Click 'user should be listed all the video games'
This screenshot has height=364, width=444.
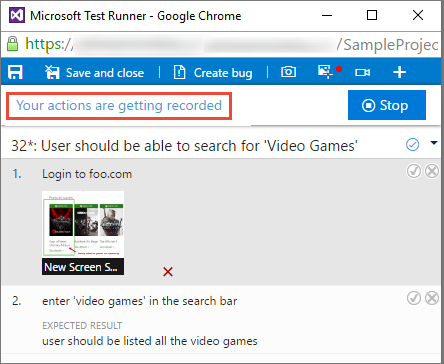[x=150, y=341]
